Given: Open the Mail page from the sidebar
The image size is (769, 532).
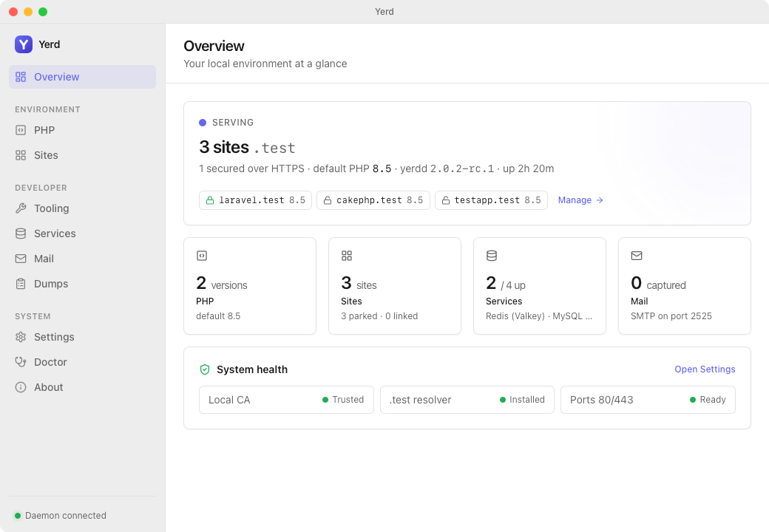Looking at the screenshot, I should point(82,259).
